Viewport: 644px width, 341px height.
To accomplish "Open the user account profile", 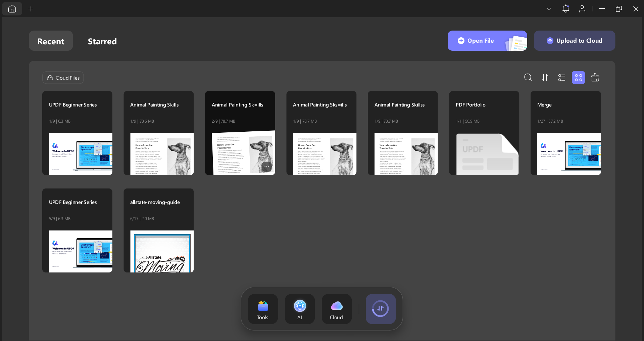I will coord(582,9).
